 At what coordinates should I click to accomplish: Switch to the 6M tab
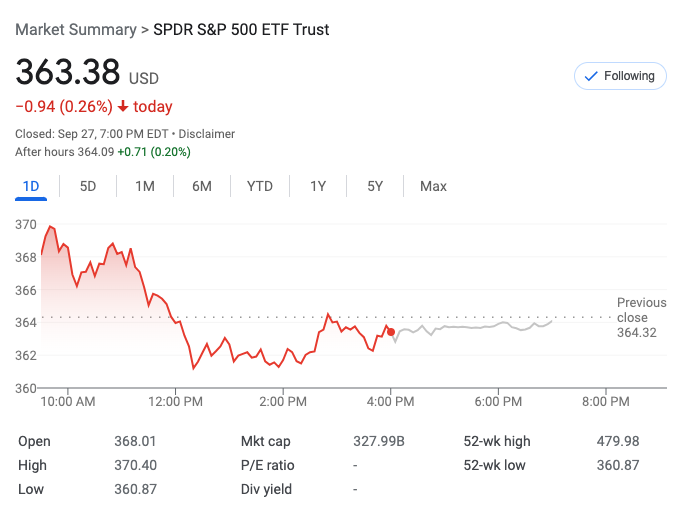tap(202, 186)
